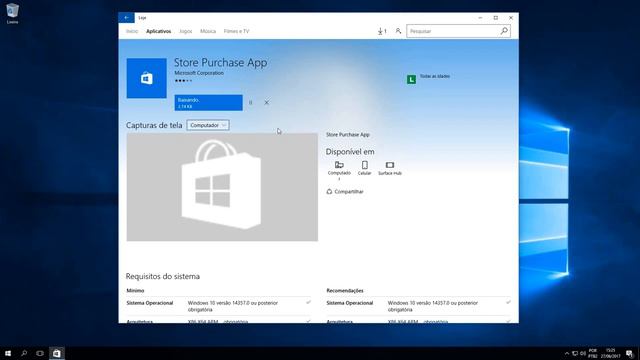This screenshot has width=640, height=360.
Task: Share the app via Compartilhar
Action: point(345,191)
